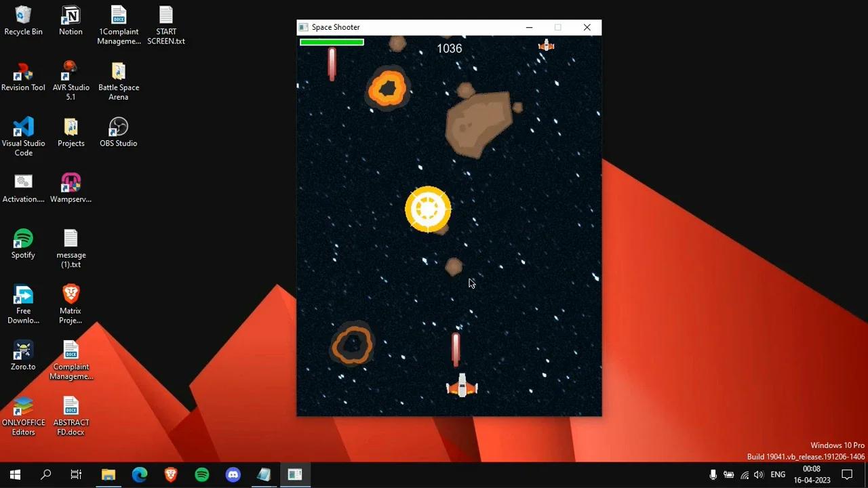Open the ENG language switcher
This screenshot has height=488, width=868.
click(777, 474)
